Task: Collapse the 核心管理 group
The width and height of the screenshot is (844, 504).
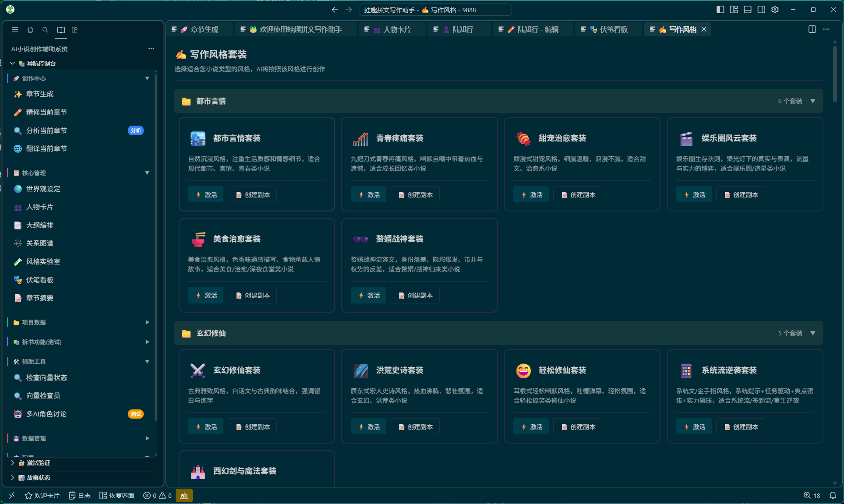Action: click(x=147, y=173)
